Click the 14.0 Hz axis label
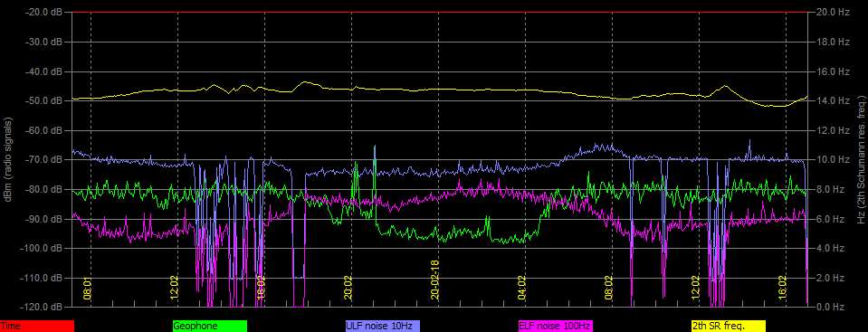Screen dimensions: 868x332 click(832, 100)
